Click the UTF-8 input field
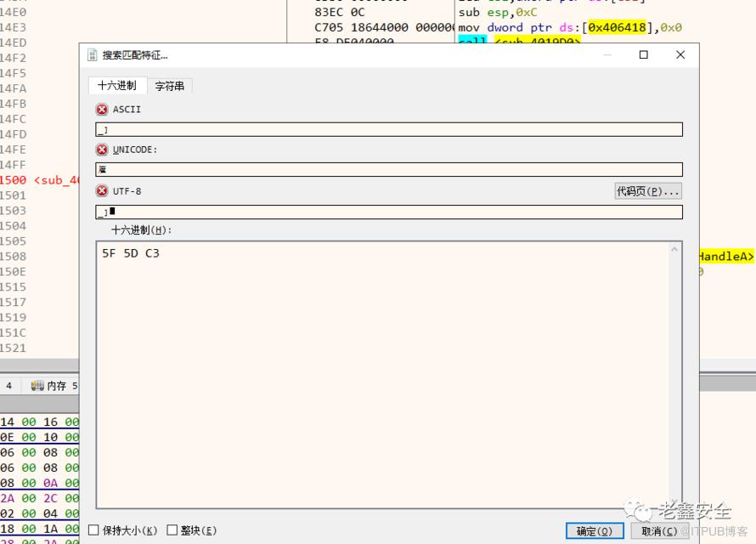 (388, 212)
